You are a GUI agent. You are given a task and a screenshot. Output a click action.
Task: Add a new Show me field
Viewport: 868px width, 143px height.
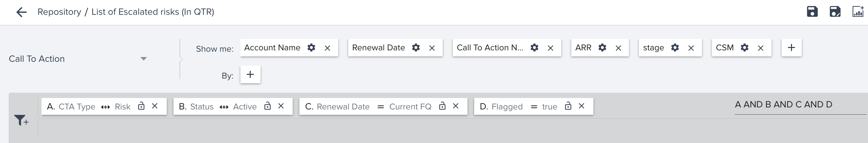tap(791, 48)
